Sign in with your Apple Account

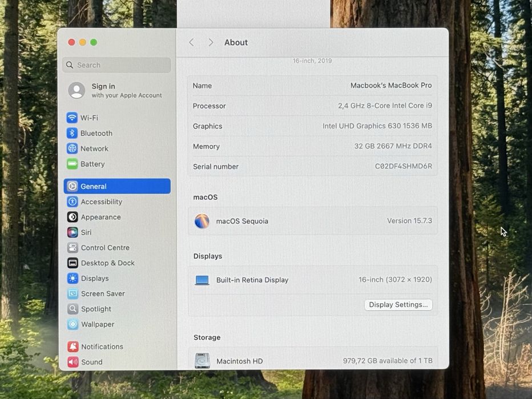(115, 91)
